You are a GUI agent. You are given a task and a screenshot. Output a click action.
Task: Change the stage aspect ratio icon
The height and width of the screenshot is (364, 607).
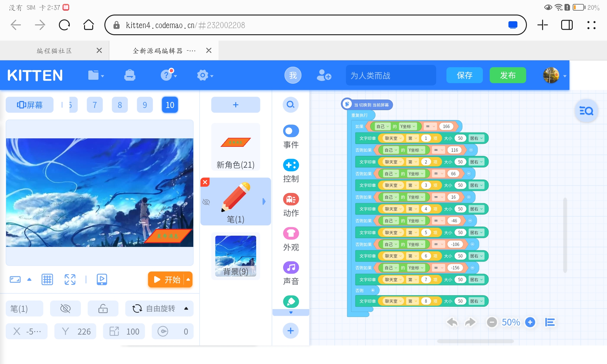tap(15, 279)
